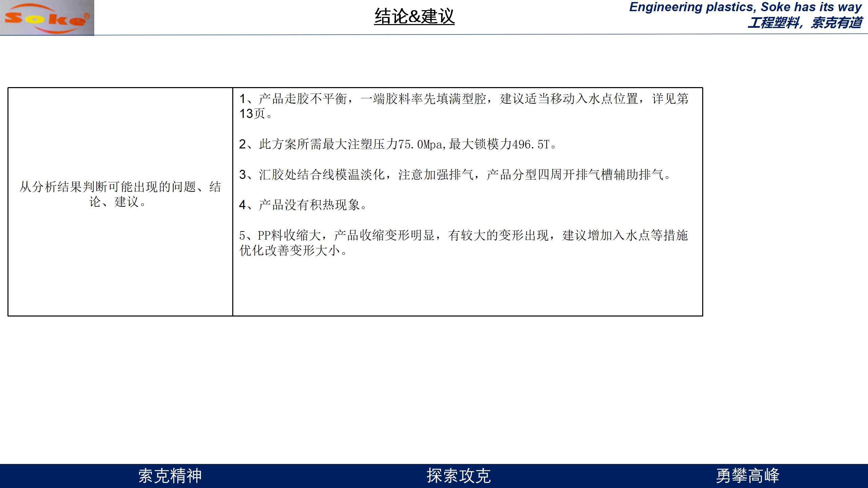Screen dimensions: 868x488
Task: Click the line 优化改善变形大小
Action: pos(293,250)
